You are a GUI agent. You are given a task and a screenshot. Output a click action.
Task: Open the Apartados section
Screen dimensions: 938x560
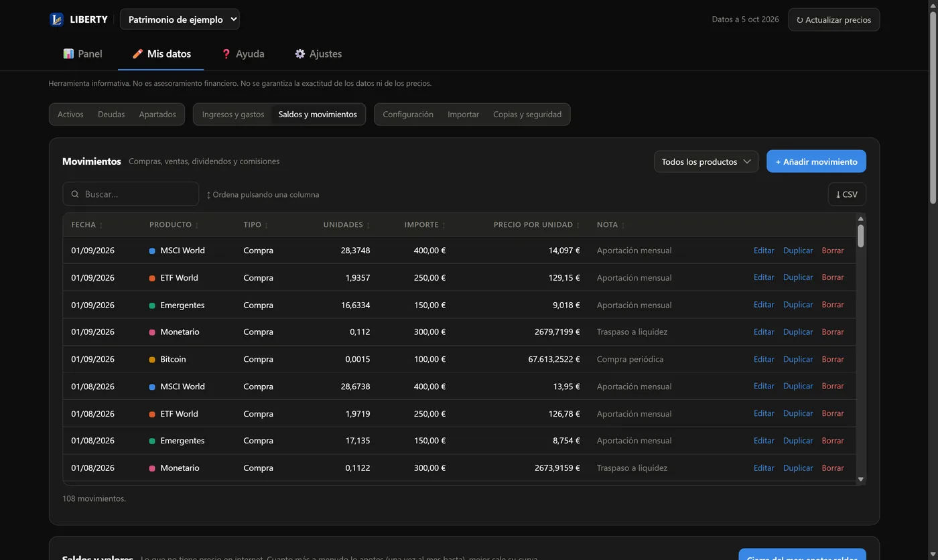pos(157,115)
